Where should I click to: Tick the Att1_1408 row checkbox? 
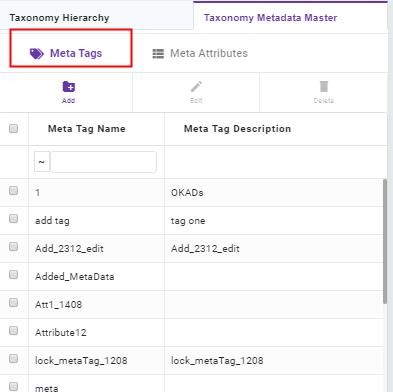(13, 303)
